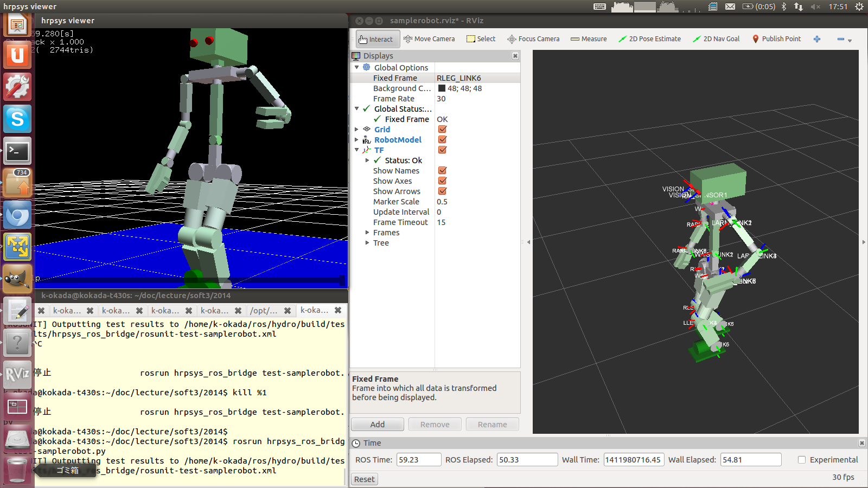Open the yellow arrows application in launcher
Image resolution: width=868 pixels, height=488 pixels.
tap(17, 247)
